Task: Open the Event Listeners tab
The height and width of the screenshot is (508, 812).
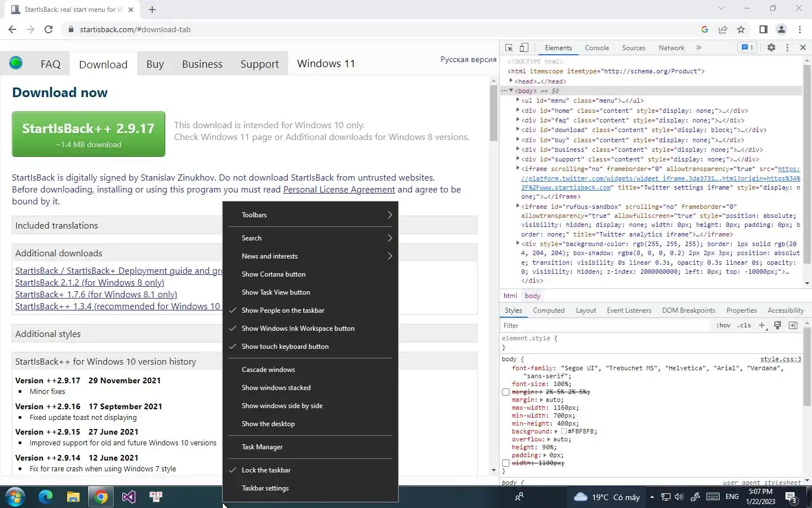Action: click(629, 310)
